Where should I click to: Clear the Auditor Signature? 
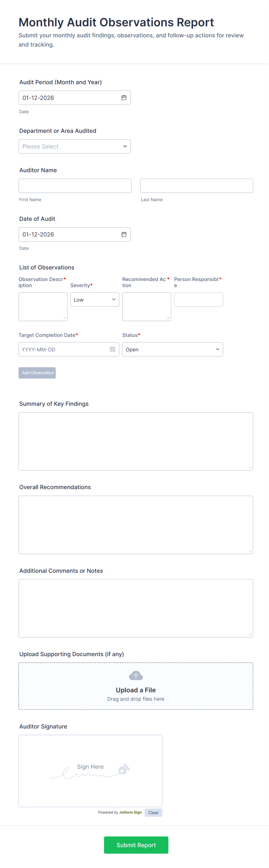pyautogui.click(x=153, y=812)
